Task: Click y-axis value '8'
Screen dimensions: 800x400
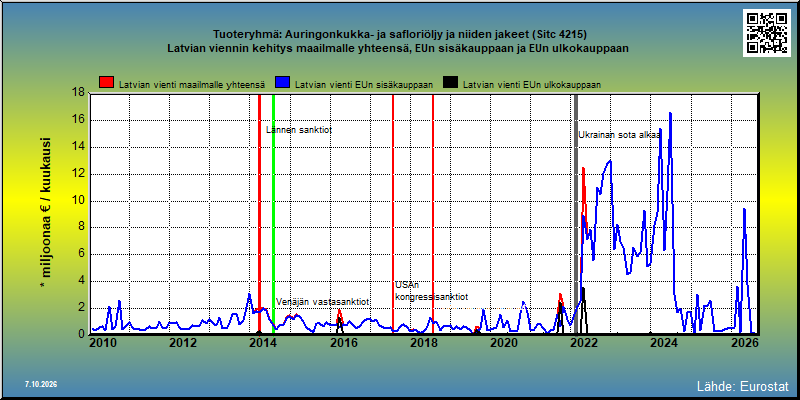Action: click(81, 228)
